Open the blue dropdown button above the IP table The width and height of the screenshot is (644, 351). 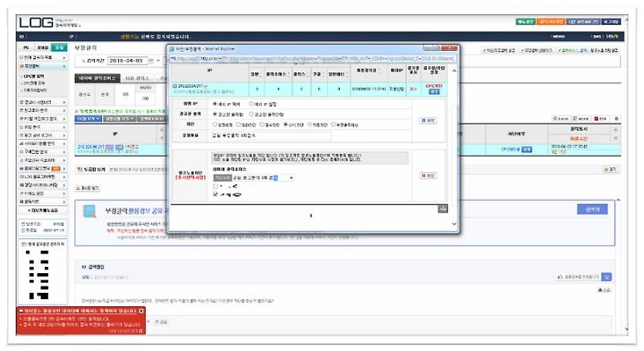tap(88, 119)
